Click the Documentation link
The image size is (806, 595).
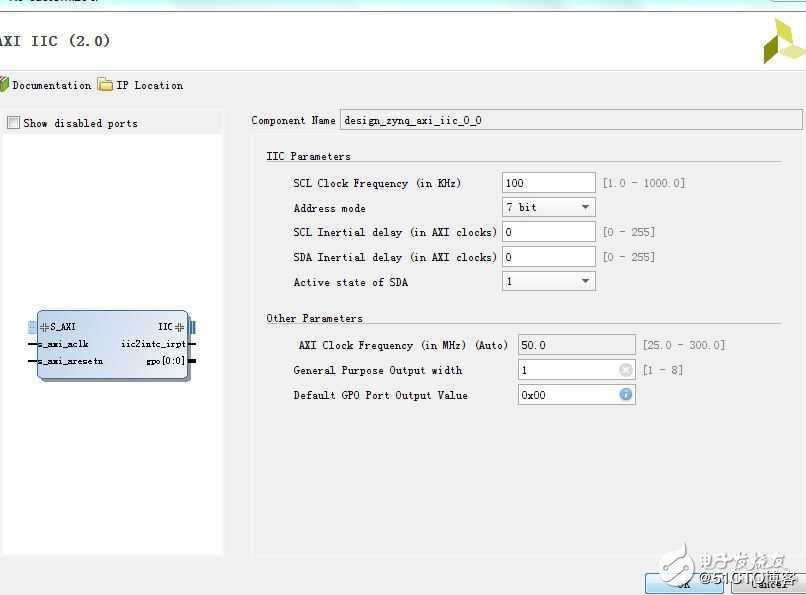[51, 85]
